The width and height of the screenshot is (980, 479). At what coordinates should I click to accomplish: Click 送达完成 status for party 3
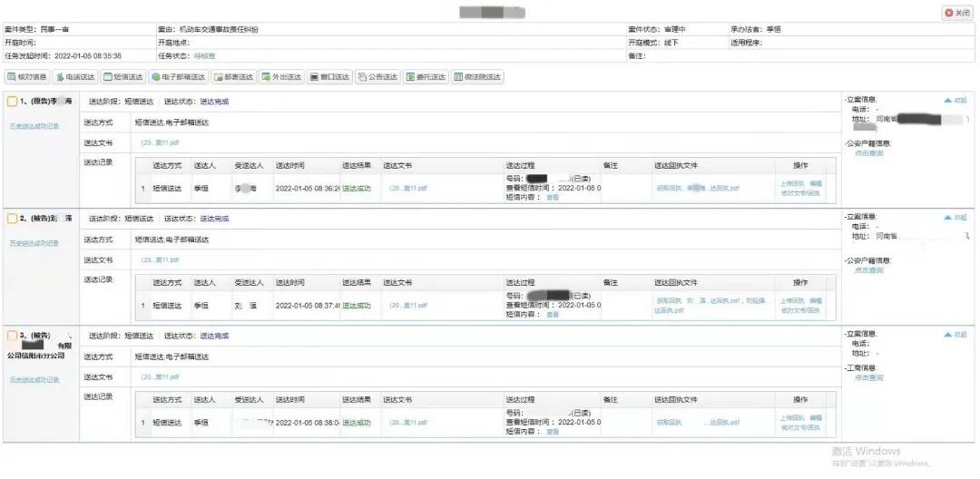coord(214,336)
